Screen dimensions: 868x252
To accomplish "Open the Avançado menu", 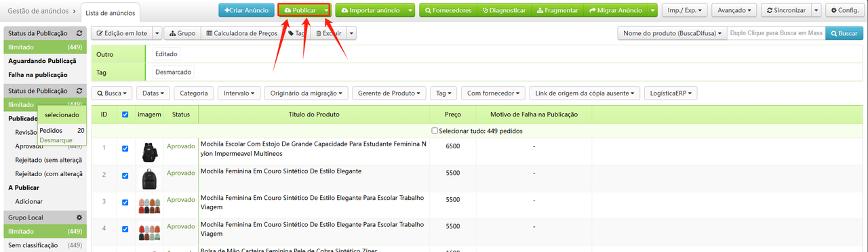I will coord(734,11).
